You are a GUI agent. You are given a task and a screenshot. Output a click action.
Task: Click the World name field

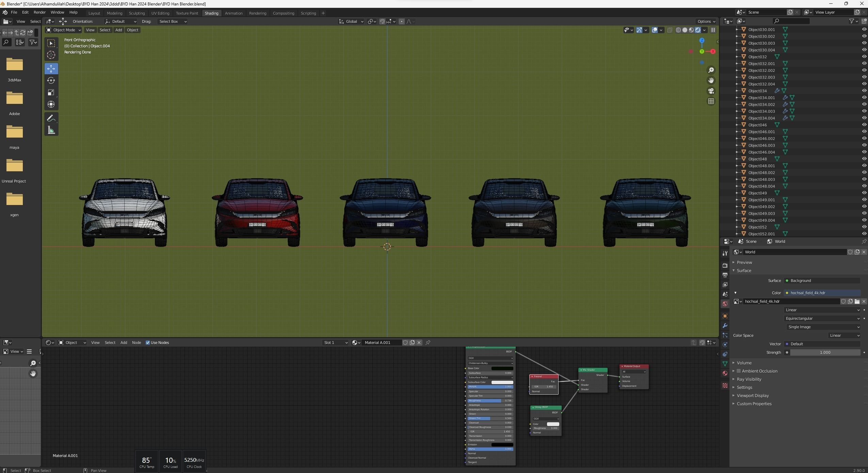coord(794,252)
